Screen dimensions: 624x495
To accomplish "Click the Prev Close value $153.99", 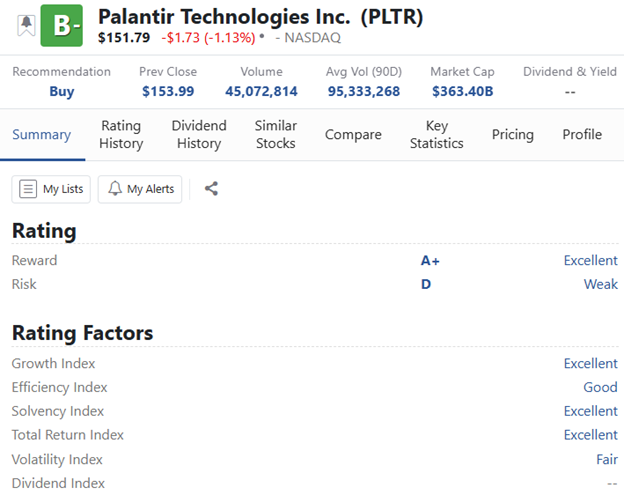I will pyautogui.click(x=168, y=92).
